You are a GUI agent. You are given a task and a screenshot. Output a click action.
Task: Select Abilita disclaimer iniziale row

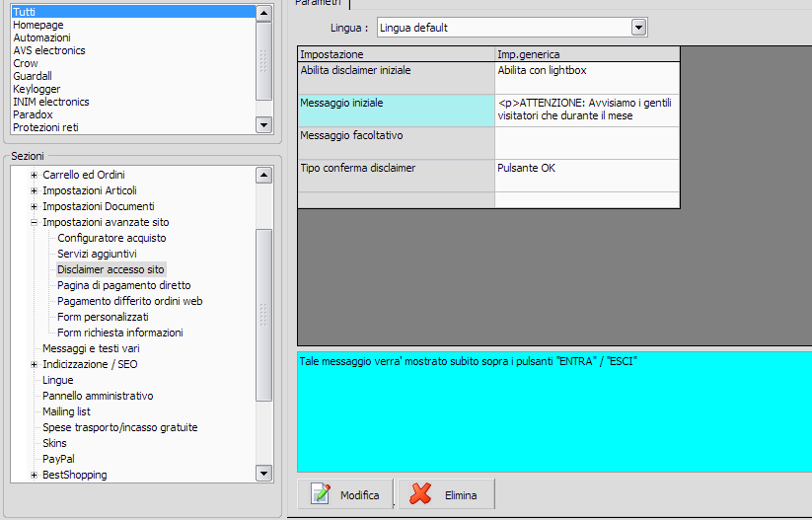(397, 78)
